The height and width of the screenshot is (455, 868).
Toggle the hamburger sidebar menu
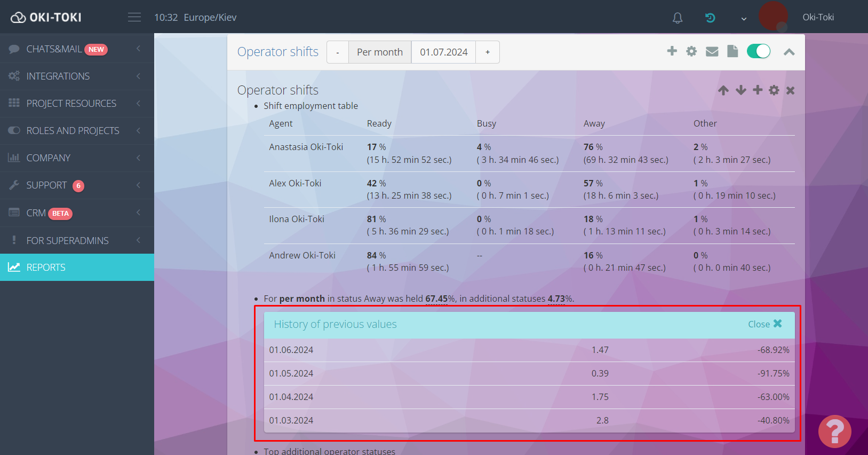[134, 18]
